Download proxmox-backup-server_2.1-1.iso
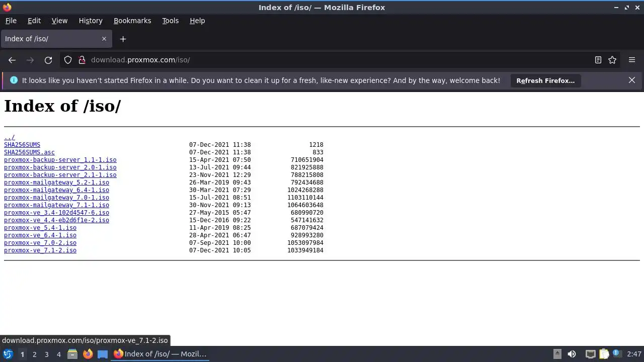The image size is (644, 362). tap(60, 175)
